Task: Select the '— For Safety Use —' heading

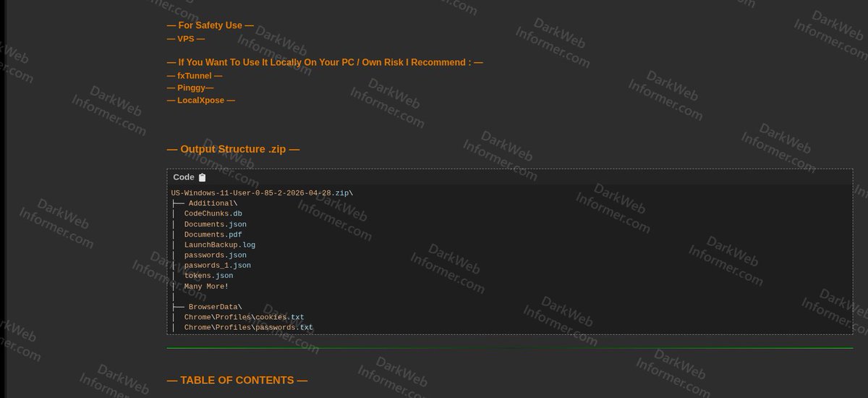Action: 210,25
